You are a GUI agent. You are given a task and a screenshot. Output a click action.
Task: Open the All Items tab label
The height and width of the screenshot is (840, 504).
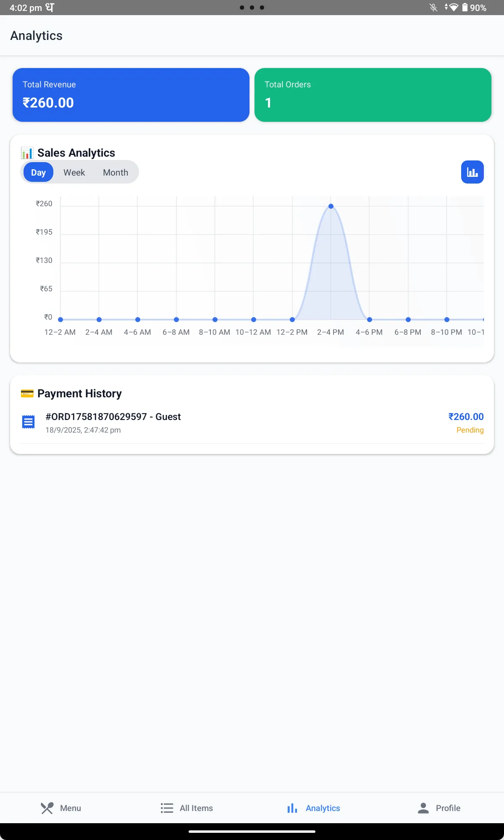(196, 808)
